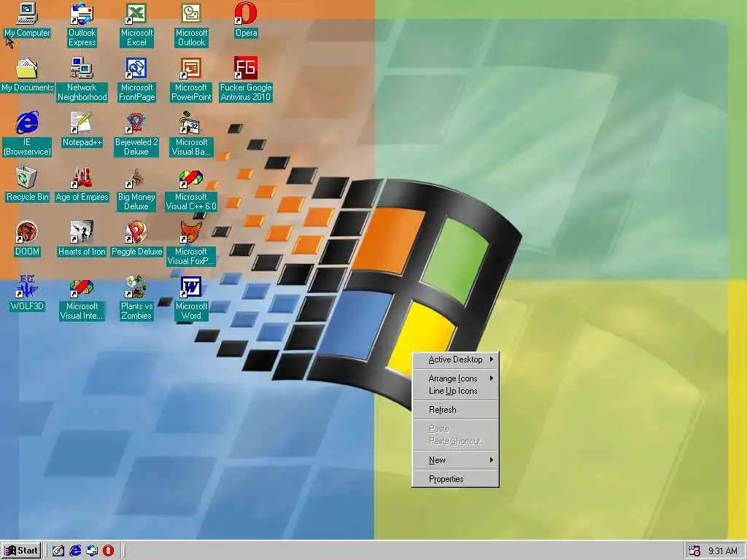Launch Opera from quick launch bar

coord(109,551)
